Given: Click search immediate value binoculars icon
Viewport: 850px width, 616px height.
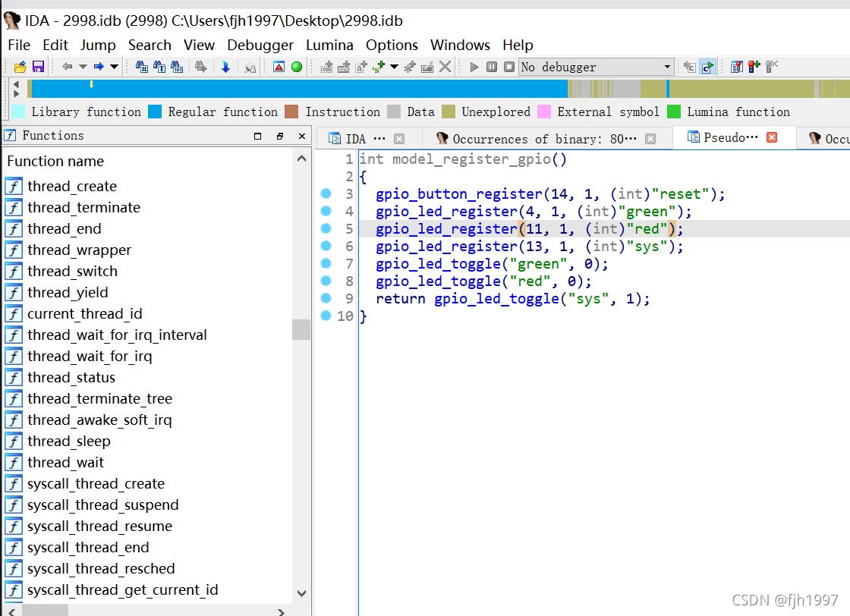Looking at the screenshot, I should (x=141, y=67).
